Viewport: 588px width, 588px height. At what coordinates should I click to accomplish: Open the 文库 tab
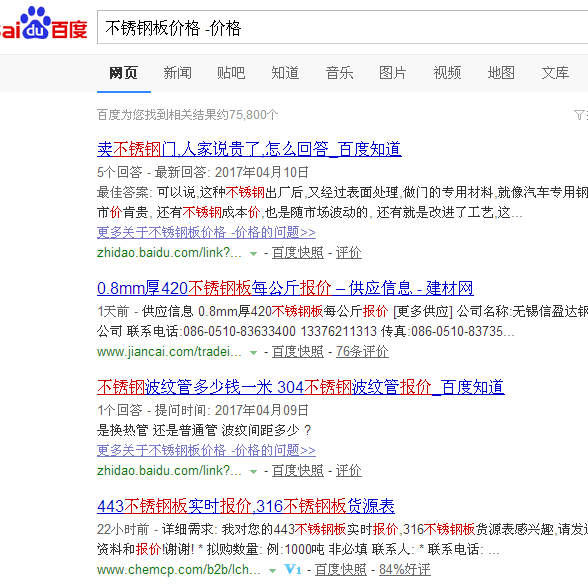point(555,73)
